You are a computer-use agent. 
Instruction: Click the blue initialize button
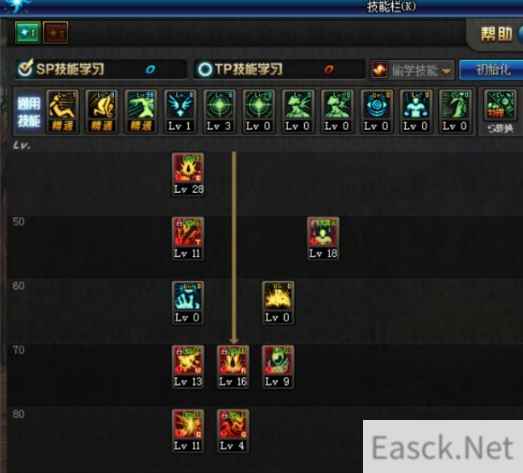click(491, 70)
